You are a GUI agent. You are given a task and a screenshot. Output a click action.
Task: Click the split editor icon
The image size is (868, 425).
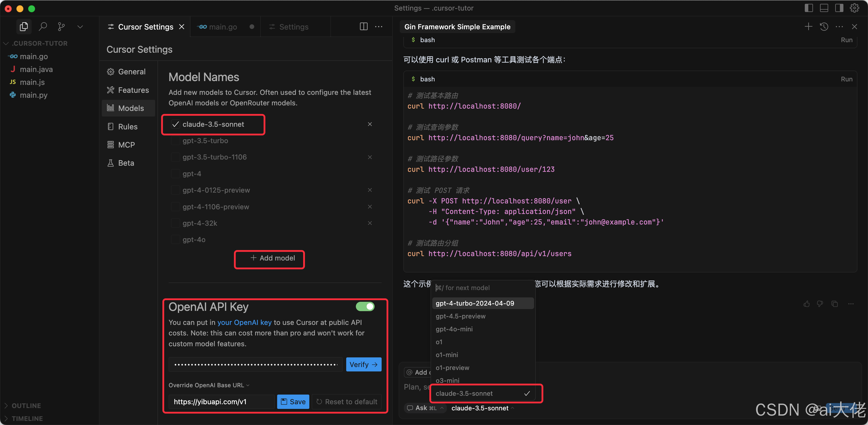click(x=363, y=27)
